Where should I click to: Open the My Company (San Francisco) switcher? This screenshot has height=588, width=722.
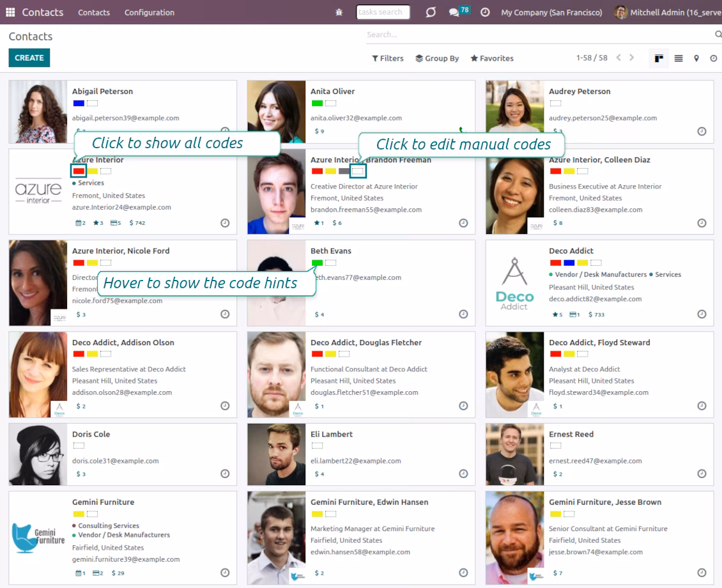pyautogui.click(x=551, y=12)
